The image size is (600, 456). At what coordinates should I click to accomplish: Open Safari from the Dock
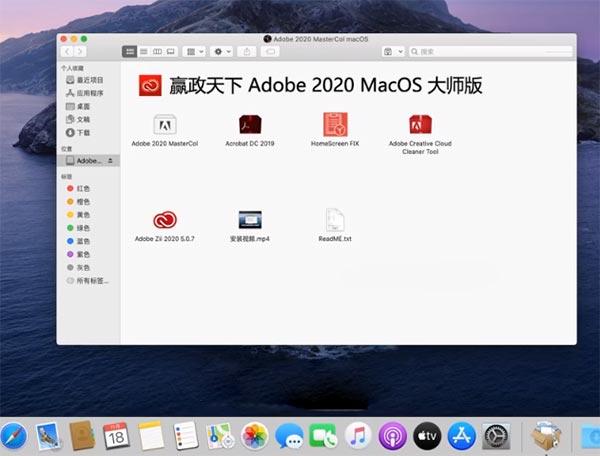coord(13,436)
